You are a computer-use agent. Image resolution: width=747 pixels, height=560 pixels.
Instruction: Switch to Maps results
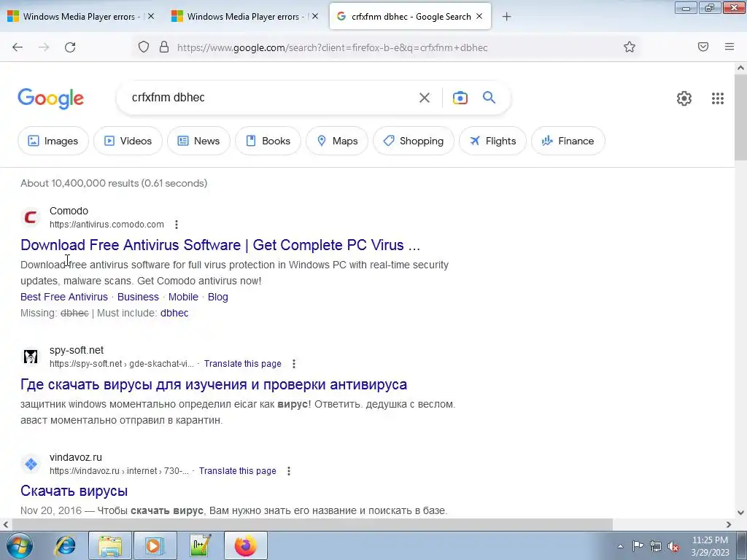(337, 141)
